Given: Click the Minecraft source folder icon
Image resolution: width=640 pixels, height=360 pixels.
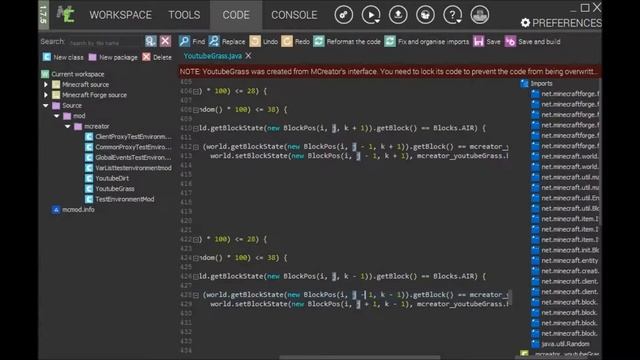Looking at the screenshot, I should [x=56, y=84].
